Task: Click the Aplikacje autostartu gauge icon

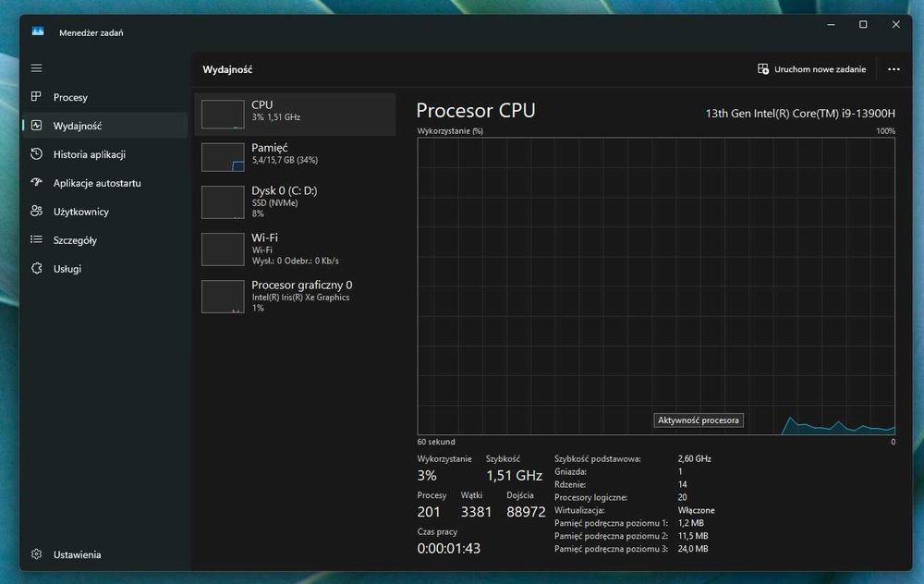Action: click(x=37, y=182)
